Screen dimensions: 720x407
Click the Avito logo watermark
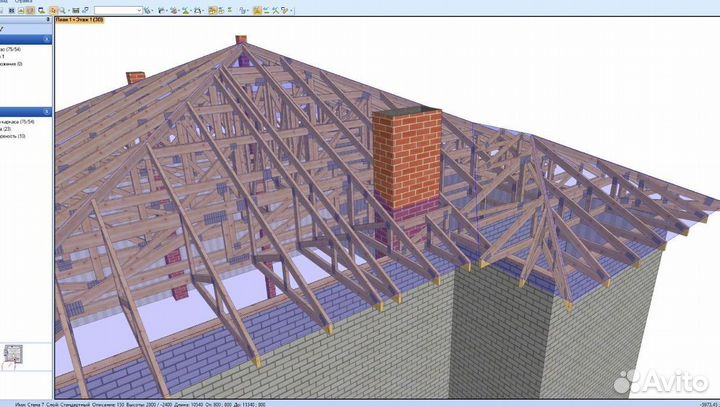[664, 381]
